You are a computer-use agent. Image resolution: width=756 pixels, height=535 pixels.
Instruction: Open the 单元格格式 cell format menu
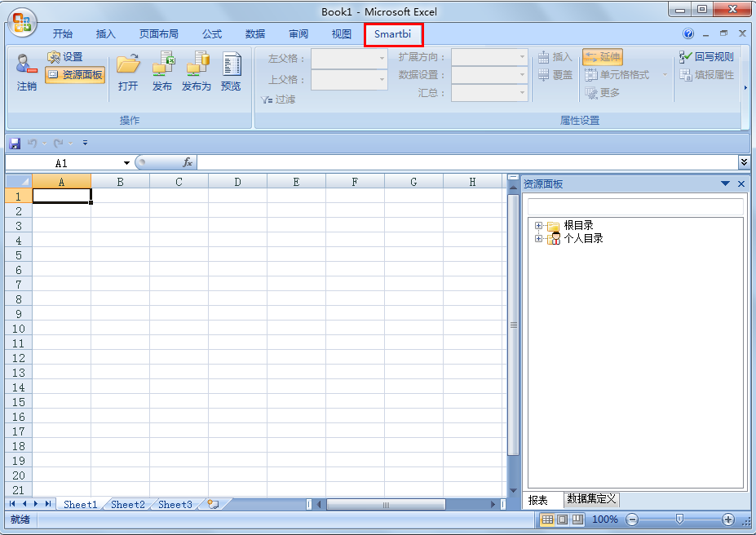(626, 75)
